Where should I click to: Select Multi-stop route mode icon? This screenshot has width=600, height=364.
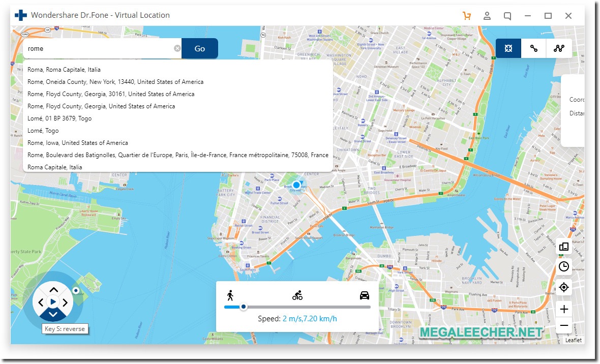tap(559, 48)
